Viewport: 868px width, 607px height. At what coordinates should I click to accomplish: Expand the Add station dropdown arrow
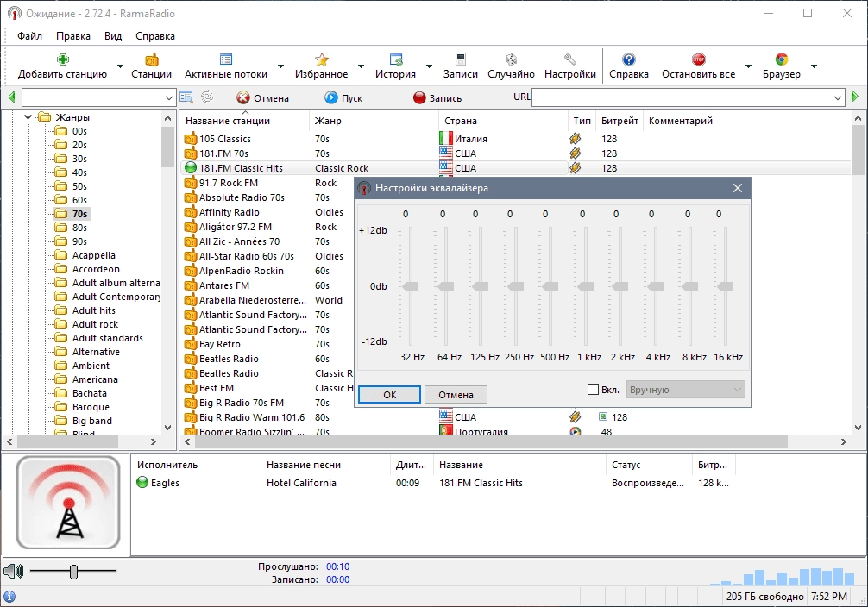tap(120, 66)
